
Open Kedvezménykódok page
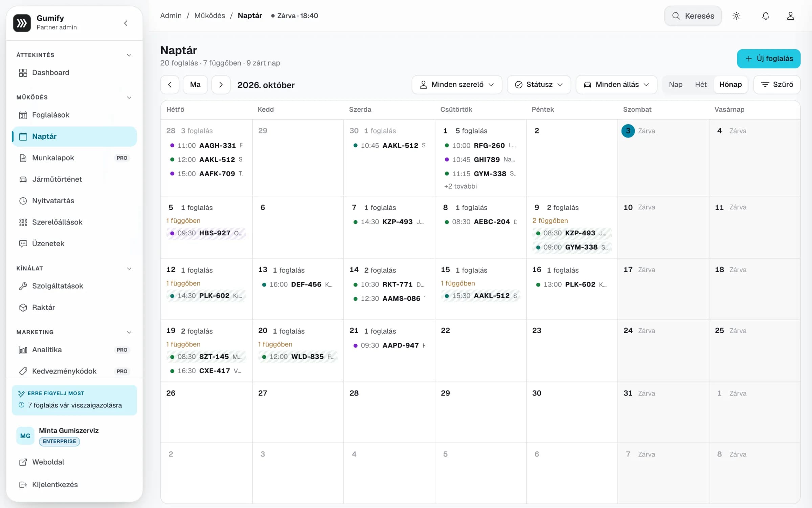click(74, 371)
